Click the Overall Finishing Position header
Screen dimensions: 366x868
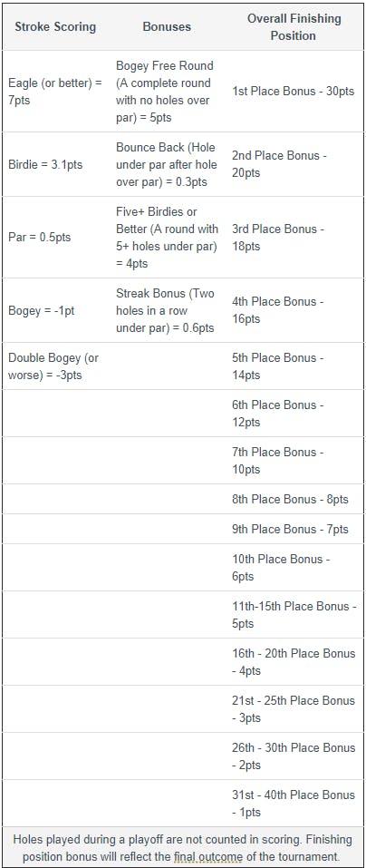click(294, 26)
